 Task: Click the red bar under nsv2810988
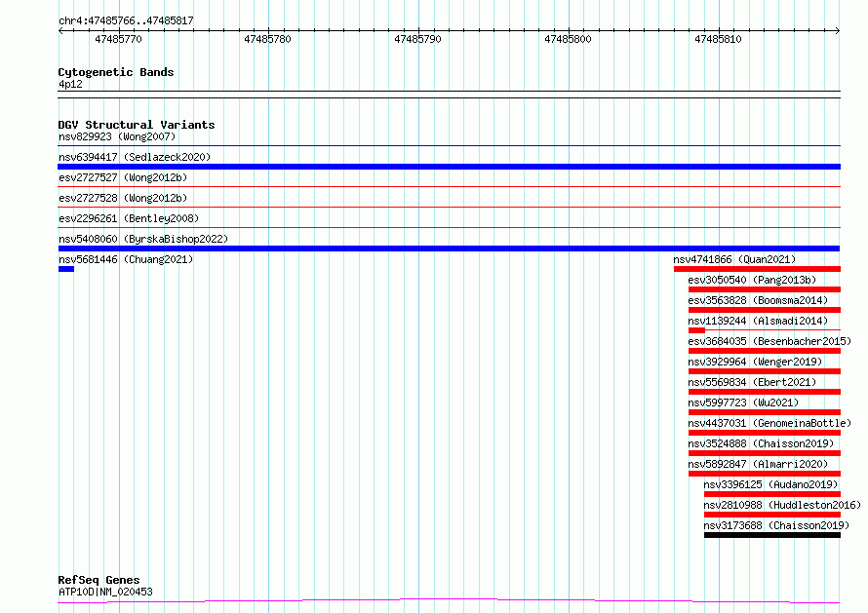[x=772, y=515]
